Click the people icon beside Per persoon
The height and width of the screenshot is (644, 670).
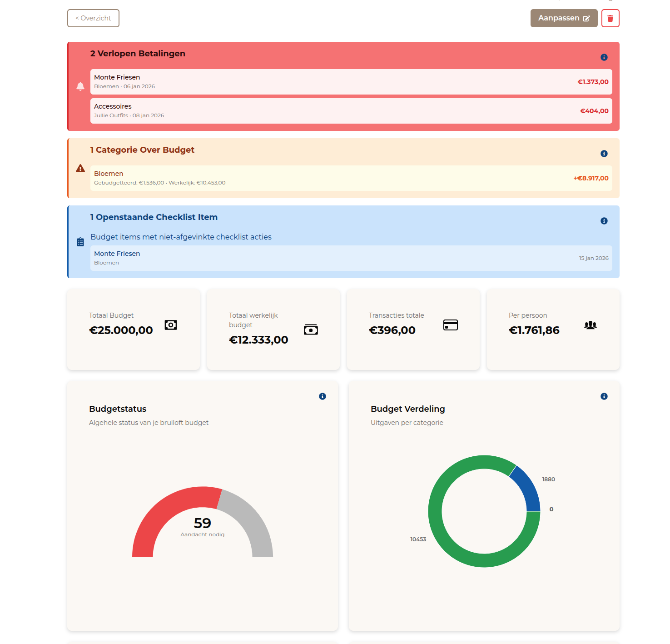591,325
